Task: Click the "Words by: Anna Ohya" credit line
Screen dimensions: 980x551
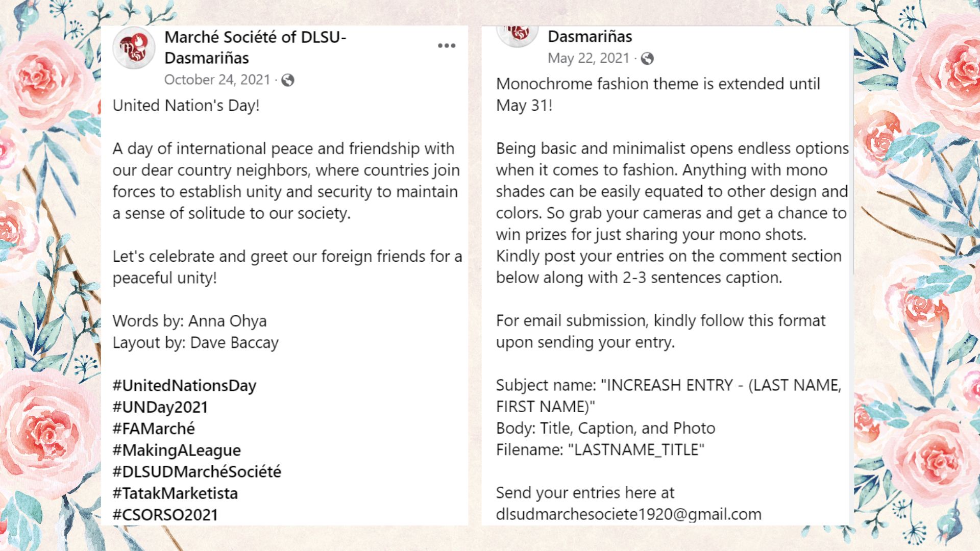Action: pos(189,321)
